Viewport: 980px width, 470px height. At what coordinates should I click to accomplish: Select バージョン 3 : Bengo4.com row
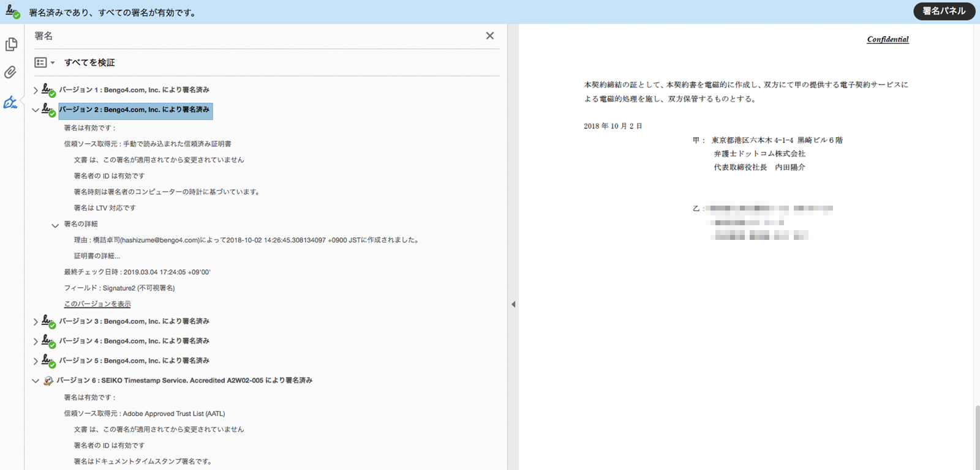[x=134, y=321]
